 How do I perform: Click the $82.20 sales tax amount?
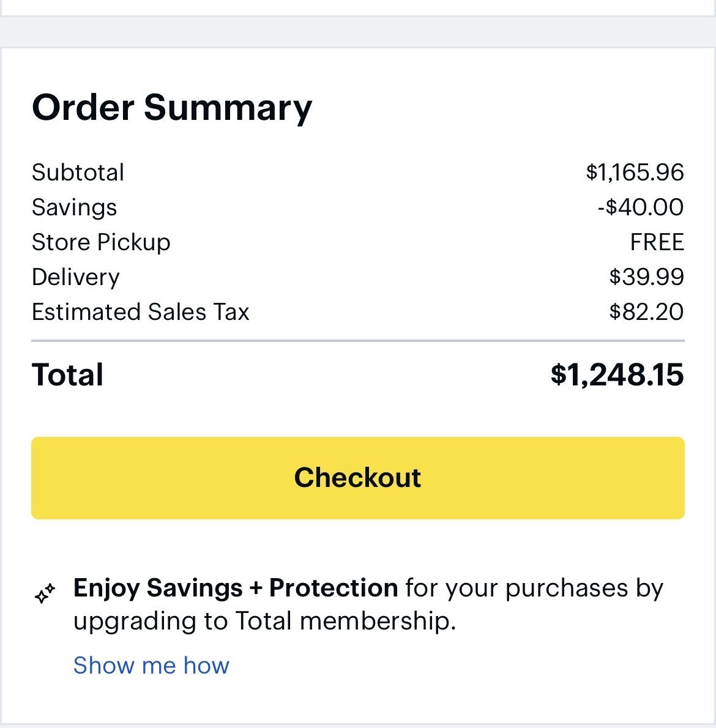coord(646,312)
